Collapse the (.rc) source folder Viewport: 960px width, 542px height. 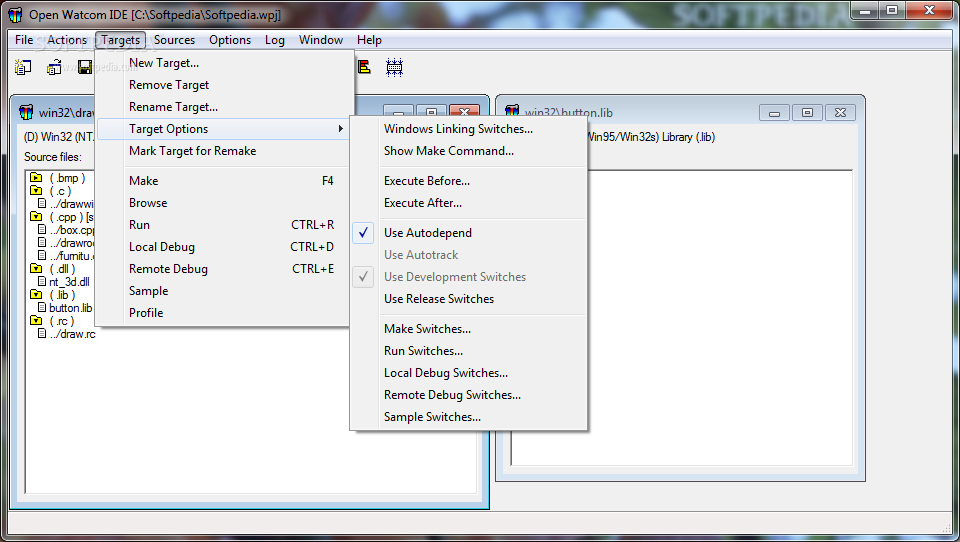pyautogui.click(x=36, y=320)
